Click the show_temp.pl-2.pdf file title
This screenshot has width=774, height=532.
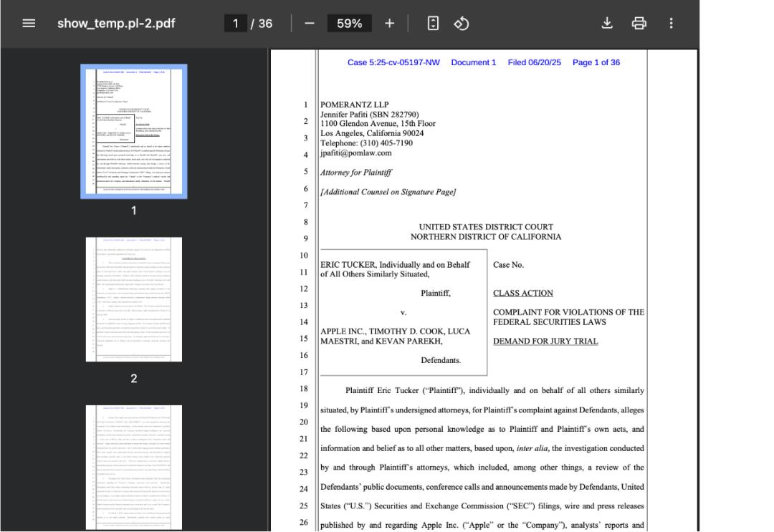point(116,23)
